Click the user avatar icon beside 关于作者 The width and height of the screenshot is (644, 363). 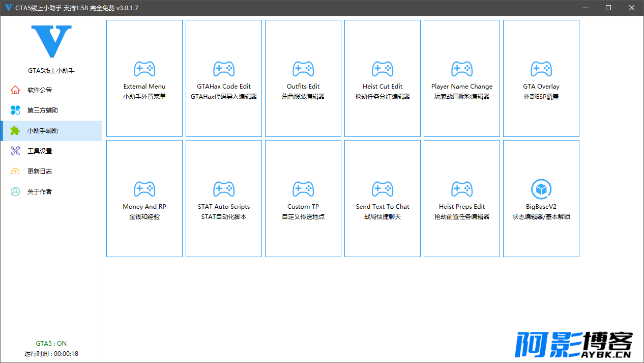pos(15,192)
